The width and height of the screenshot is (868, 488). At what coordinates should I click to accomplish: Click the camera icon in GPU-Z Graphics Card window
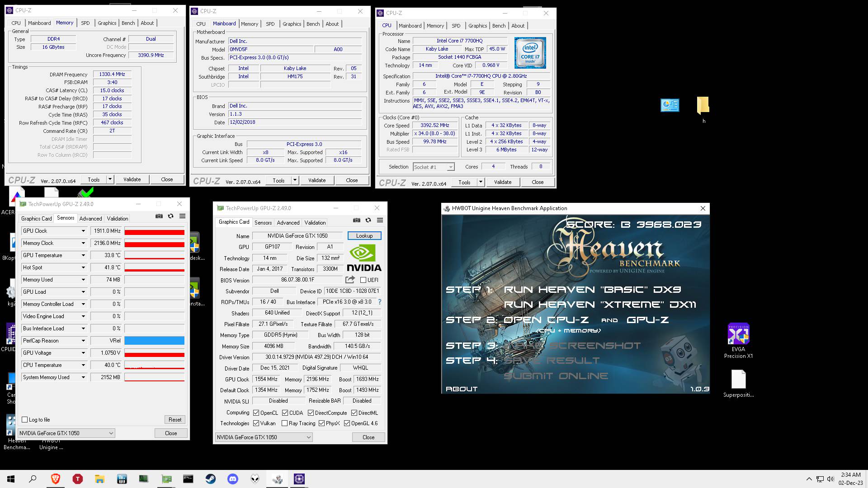[357, 220]
